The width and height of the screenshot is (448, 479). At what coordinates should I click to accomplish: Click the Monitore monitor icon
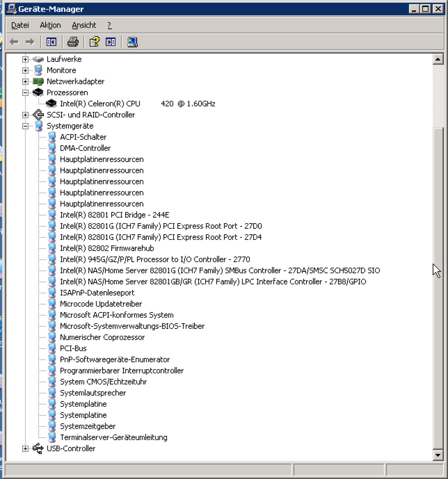[38, 70]
